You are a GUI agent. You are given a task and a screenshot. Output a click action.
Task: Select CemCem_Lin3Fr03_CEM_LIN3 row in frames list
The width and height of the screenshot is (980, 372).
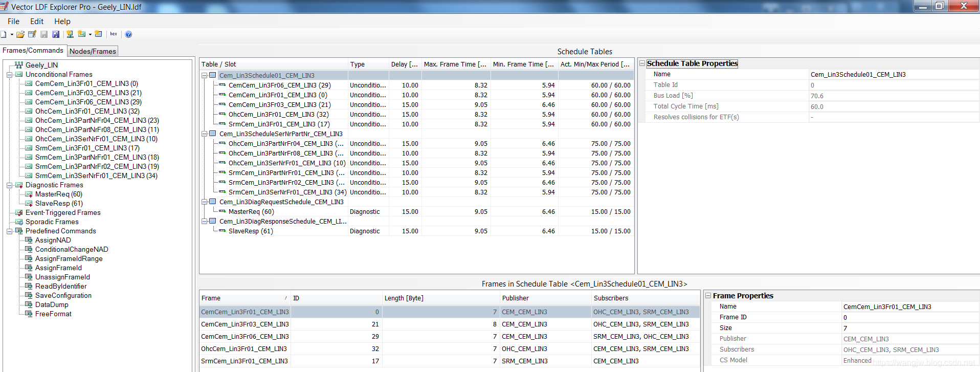[x=449, y=324]
